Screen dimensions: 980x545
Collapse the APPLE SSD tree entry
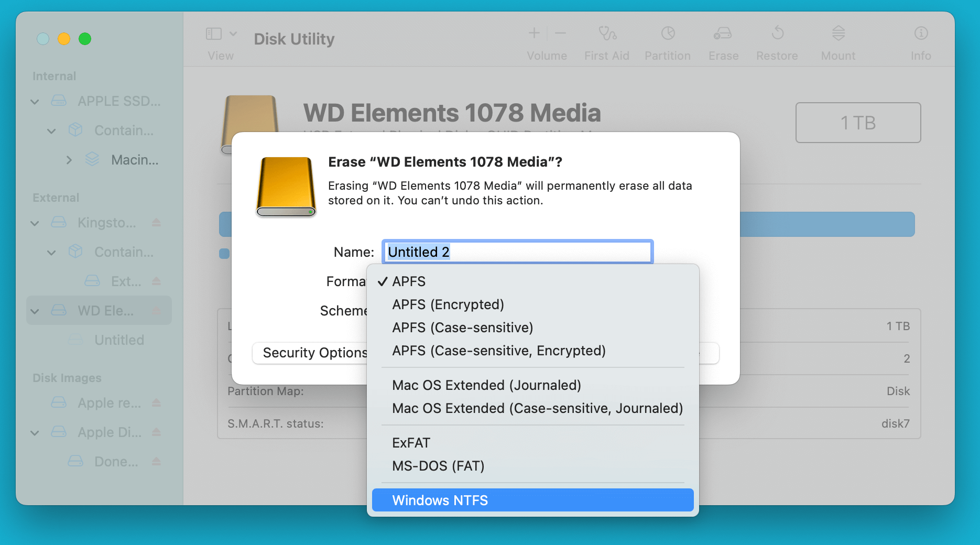(x=35, y=101)
